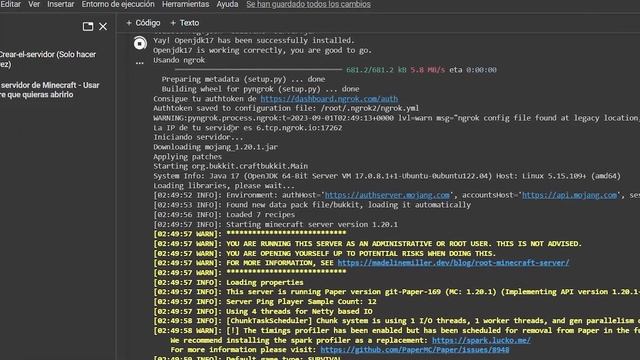This screenshot has height=360, width=640.
Task: Click 'Found new data pack file/bukkit' line
Action: click(312, 205)
